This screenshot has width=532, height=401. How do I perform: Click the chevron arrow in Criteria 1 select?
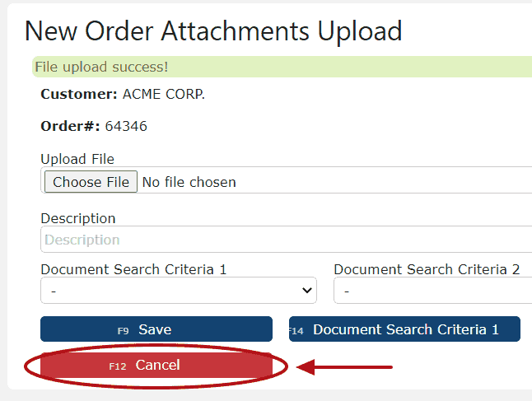click(x=307, y=291)
